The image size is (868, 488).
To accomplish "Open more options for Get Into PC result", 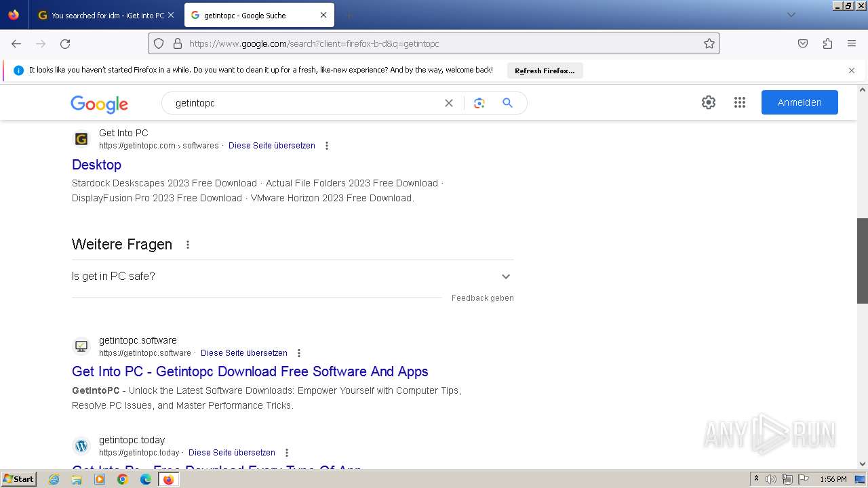I will (x=327, y=146).
